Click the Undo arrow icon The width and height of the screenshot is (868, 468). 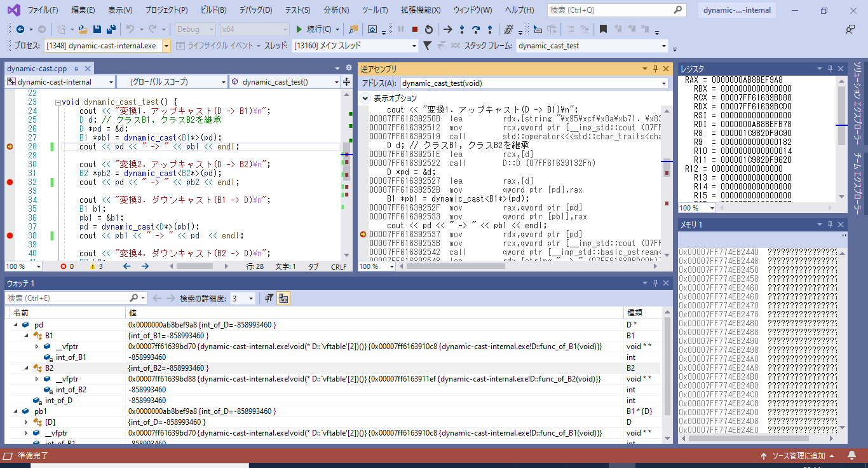(130, 29)
